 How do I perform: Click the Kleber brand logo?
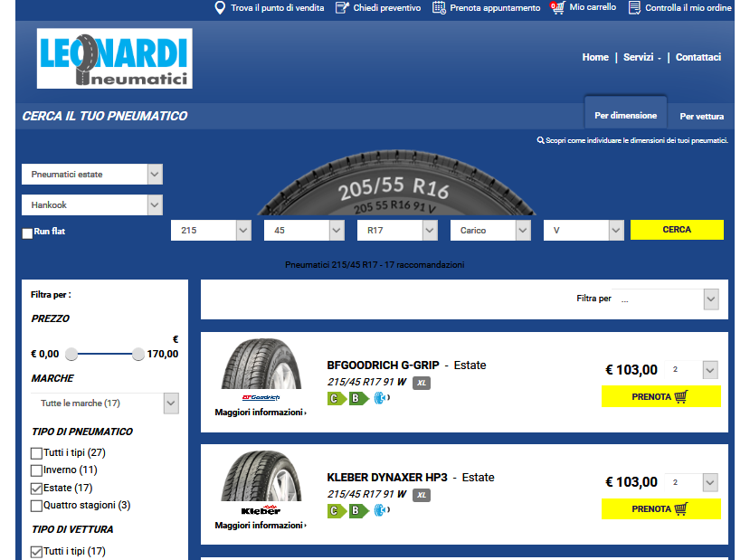[261, 509]
